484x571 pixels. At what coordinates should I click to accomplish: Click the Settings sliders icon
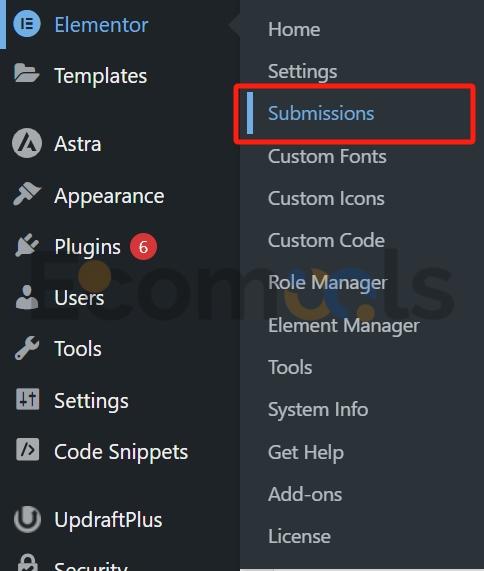[x=27, y=399]
